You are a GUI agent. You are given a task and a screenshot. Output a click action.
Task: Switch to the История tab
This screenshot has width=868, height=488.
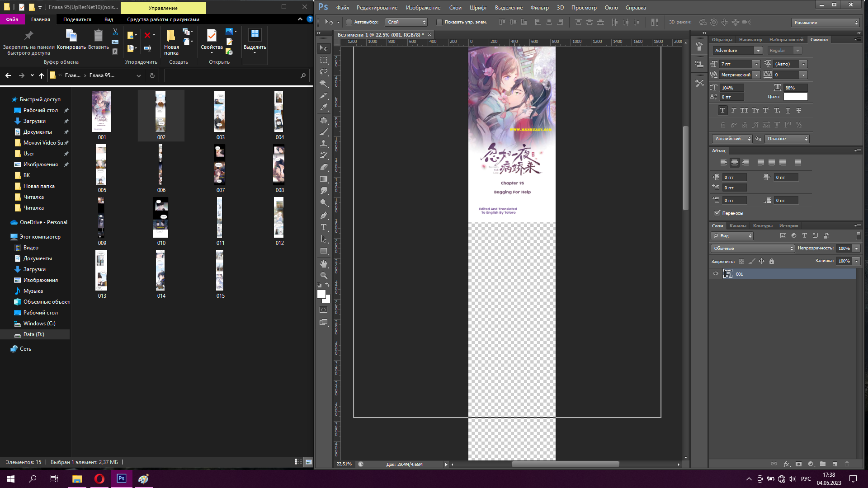point(788,226)
